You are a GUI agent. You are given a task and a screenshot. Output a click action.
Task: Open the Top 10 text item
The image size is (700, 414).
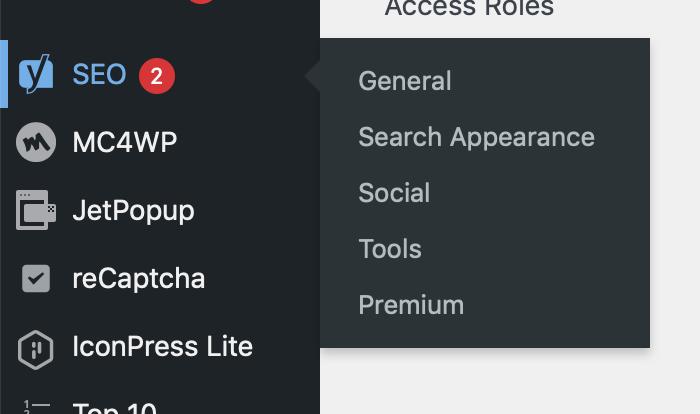115,408
